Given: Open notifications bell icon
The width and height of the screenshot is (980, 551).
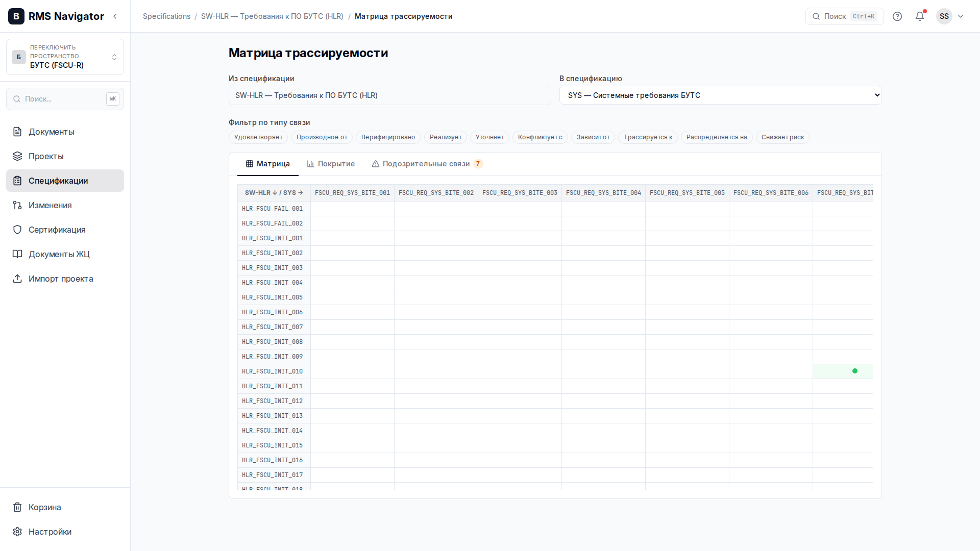Looking at the screenshot, I should click(920, 16).
